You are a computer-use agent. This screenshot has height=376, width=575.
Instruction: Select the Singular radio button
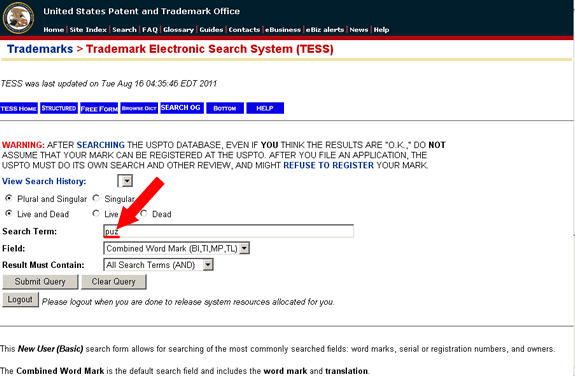click(96, 198)
